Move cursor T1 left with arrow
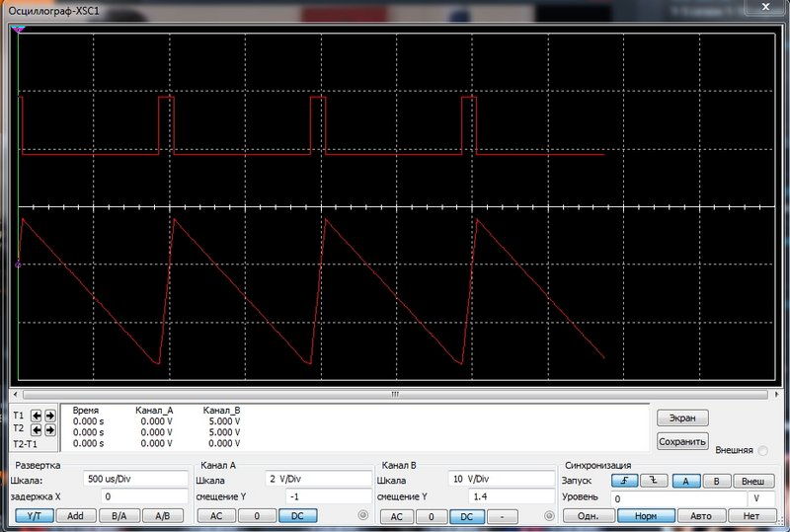790x532 pixels. pos(37,416)
